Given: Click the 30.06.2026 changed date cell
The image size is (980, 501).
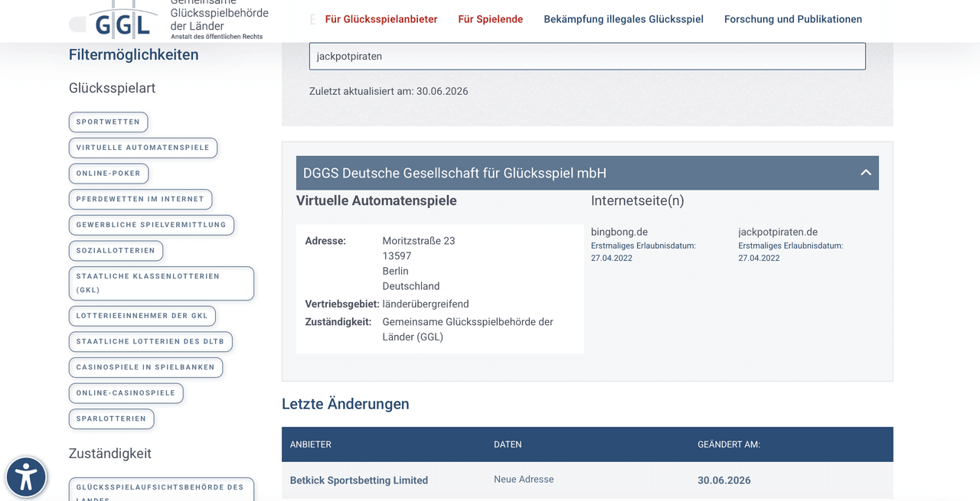Looking at the screenshot, I should pos(724,480).
